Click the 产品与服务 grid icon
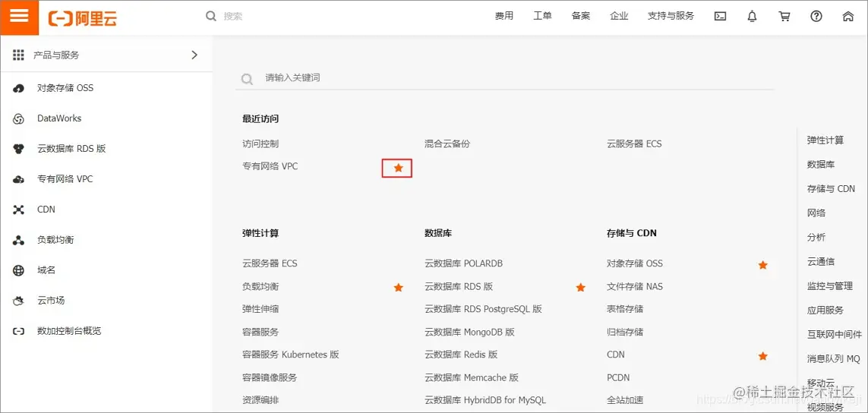This screenshot has height=413, width=868. [19, 55]
